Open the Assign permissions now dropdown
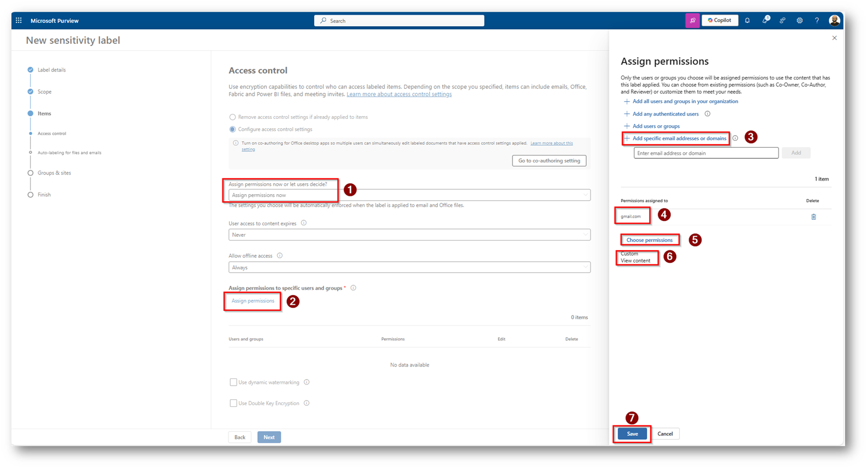 tap(409, 195)
